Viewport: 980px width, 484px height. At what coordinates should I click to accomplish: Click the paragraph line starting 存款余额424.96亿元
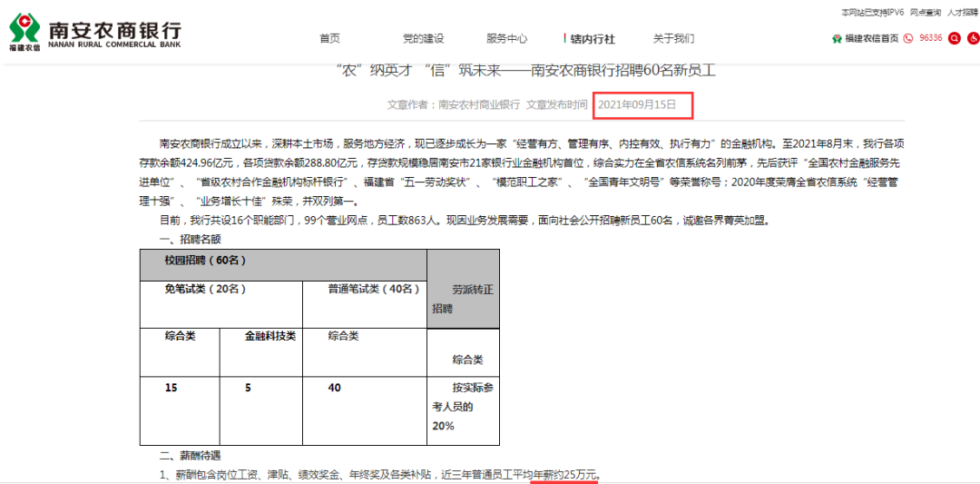[519, 163]
